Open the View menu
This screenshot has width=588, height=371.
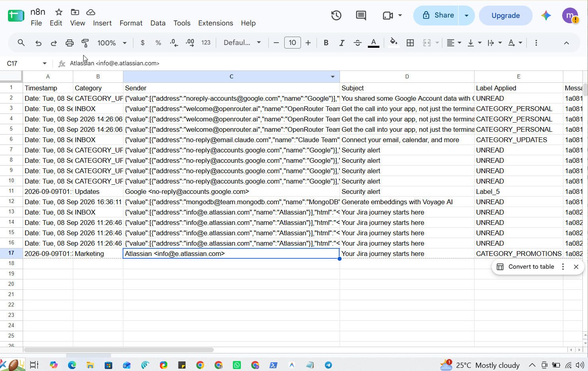[78, 23]
